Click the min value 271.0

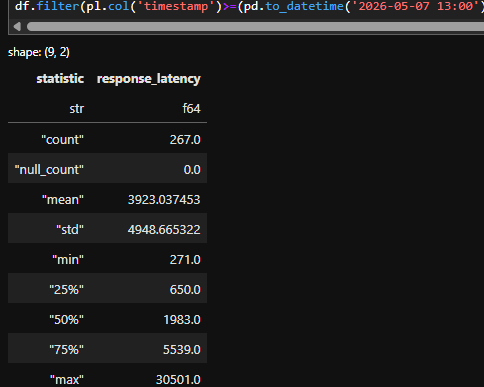185,260
